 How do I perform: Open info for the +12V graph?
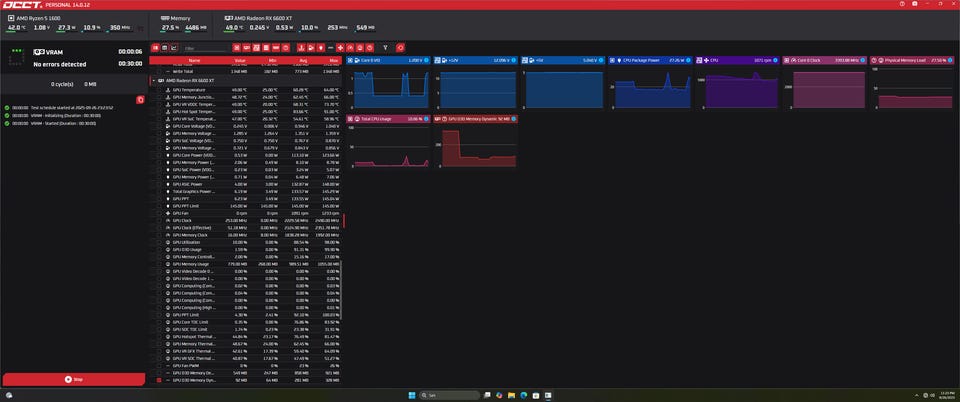(x=514, y=61)
